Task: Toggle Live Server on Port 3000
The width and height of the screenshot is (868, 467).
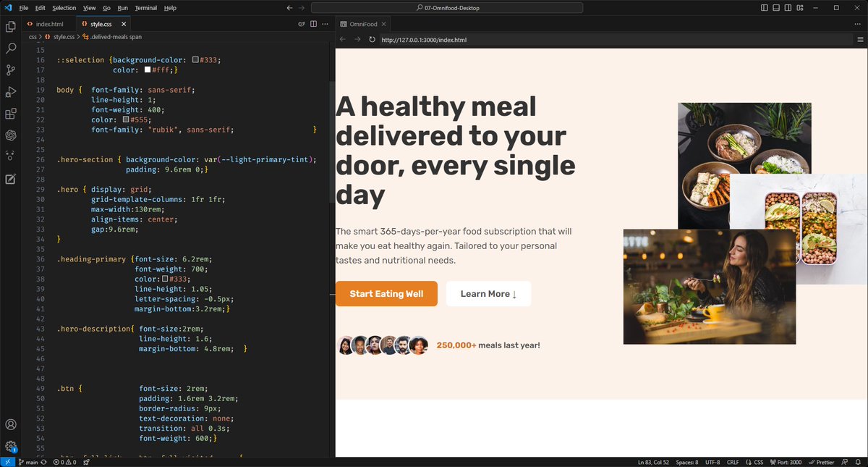Action: pyautogui.click(x=786, y=462)
